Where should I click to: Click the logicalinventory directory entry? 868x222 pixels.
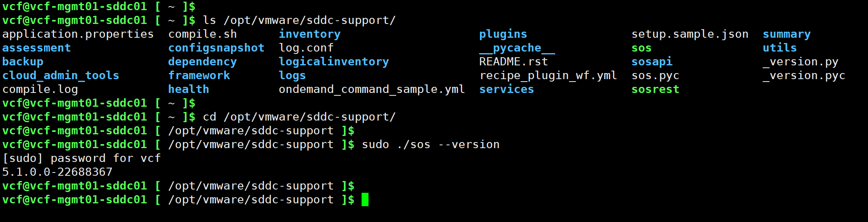tap(334, 62)
